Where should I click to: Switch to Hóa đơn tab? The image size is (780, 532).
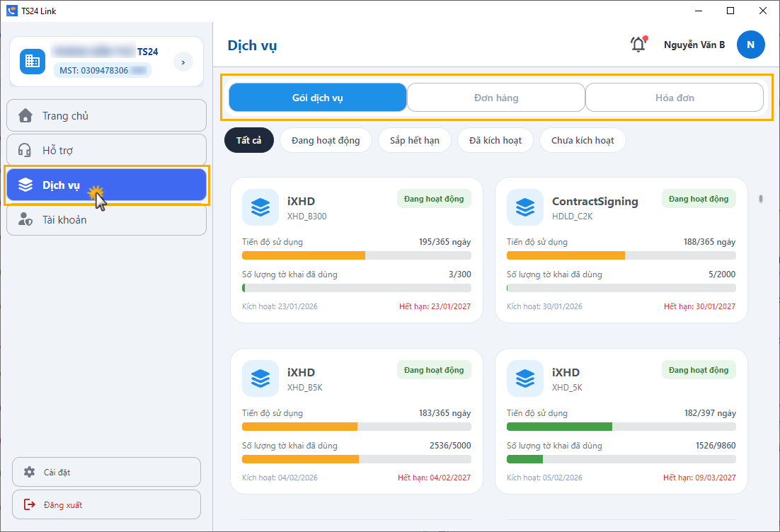click(x=675, y=98)
